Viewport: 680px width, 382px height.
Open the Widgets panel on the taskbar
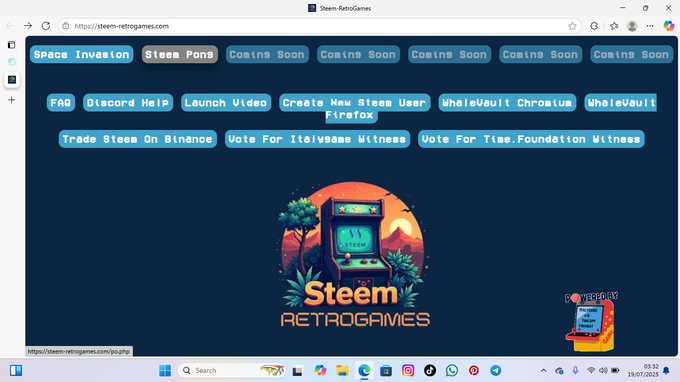pos(16,371)
